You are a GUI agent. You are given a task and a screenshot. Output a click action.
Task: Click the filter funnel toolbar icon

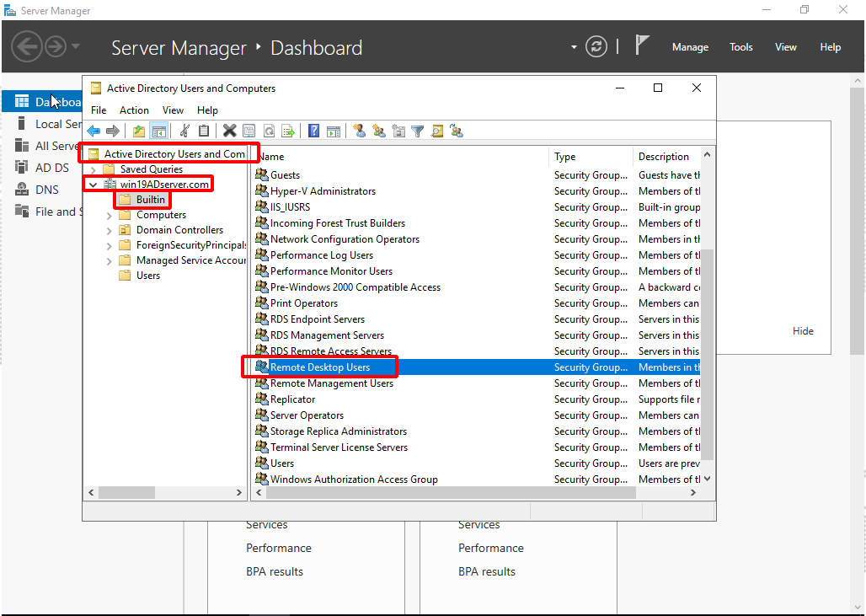point(417,131)
